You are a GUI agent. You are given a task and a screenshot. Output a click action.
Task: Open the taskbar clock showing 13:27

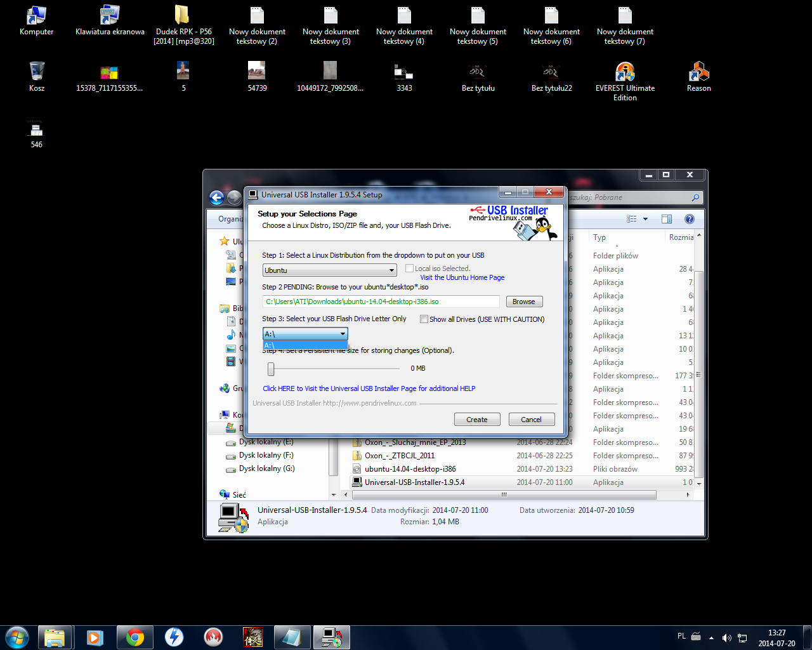click(776, 638)
